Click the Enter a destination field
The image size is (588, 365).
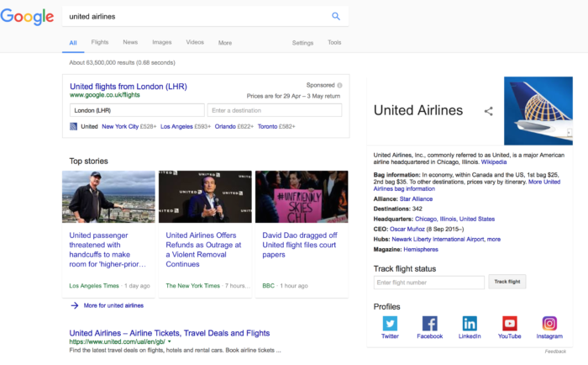tap(275, 110)
